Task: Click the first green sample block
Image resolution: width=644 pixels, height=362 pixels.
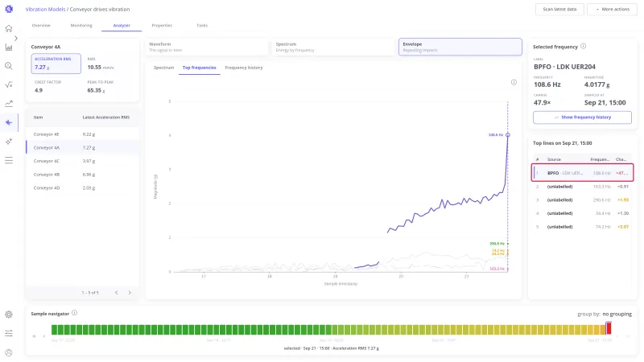Action: coord(54,329)
